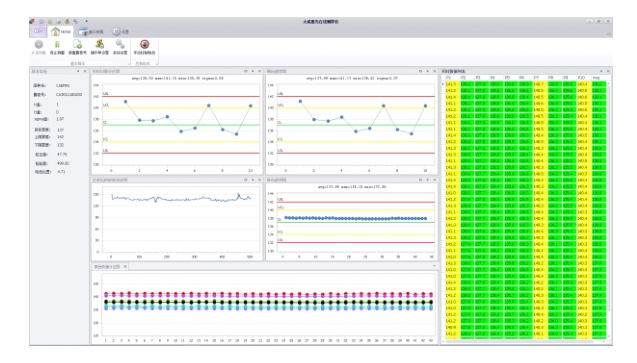Click the green pause stop-measurement ribbon icon
Screen dimensions: 637x363
tap(57, 45)
